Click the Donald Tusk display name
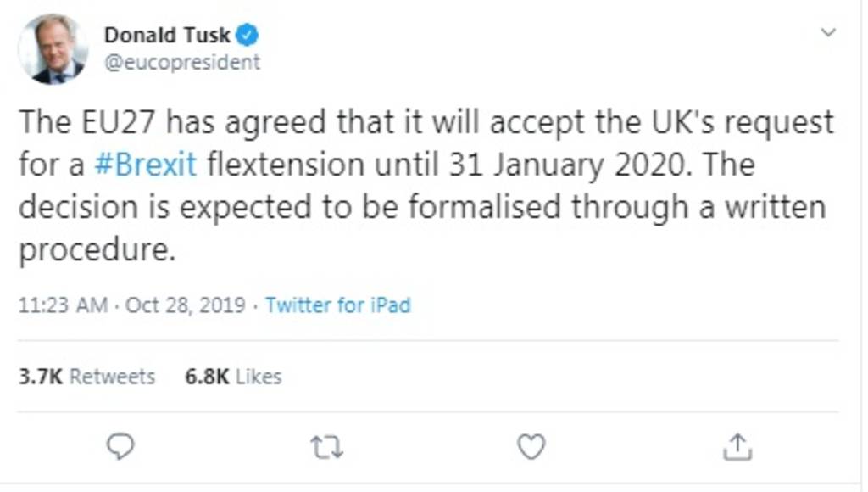868x492 pixels. (x=167, y=36)
